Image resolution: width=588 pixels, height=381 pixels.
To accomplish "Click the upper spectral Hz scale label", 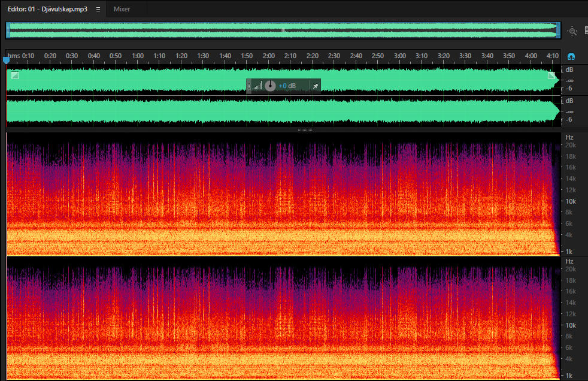I will pos(569,137).
